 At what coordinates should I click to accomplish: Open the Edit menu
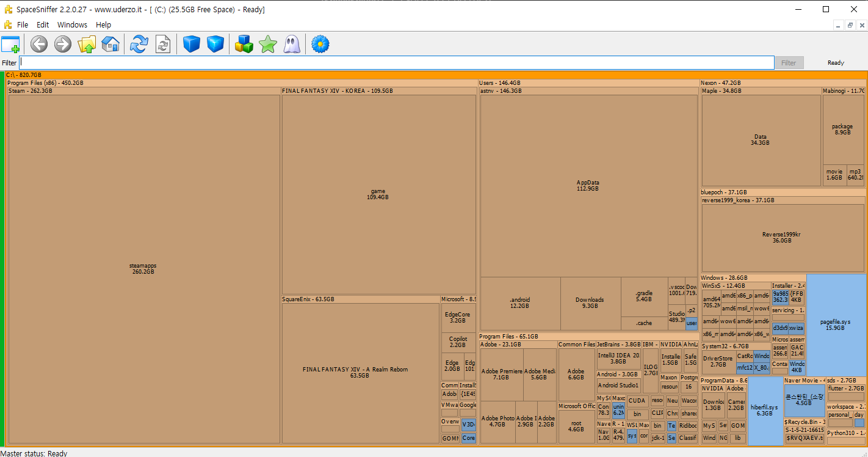click(43, 25)
